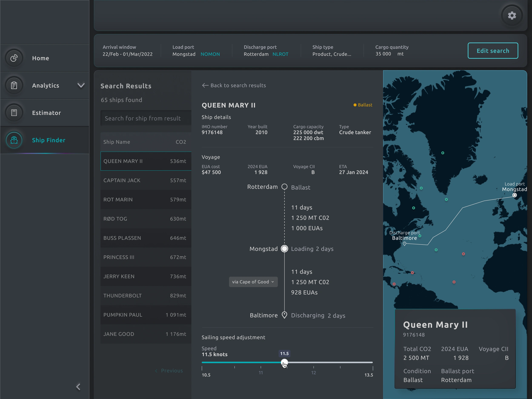
Task: Click the Home pie chart icon
Action: click(14, 58)
